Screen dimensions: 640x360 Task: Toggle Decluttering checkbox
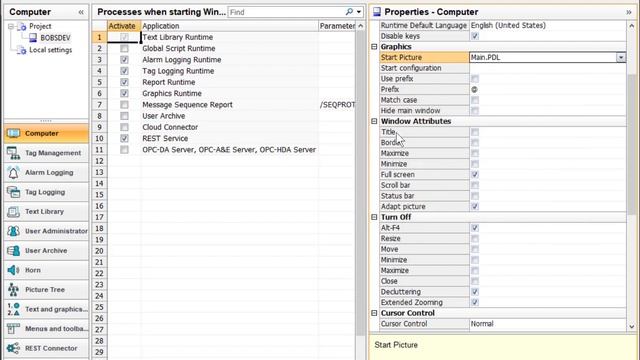point(475,292)
